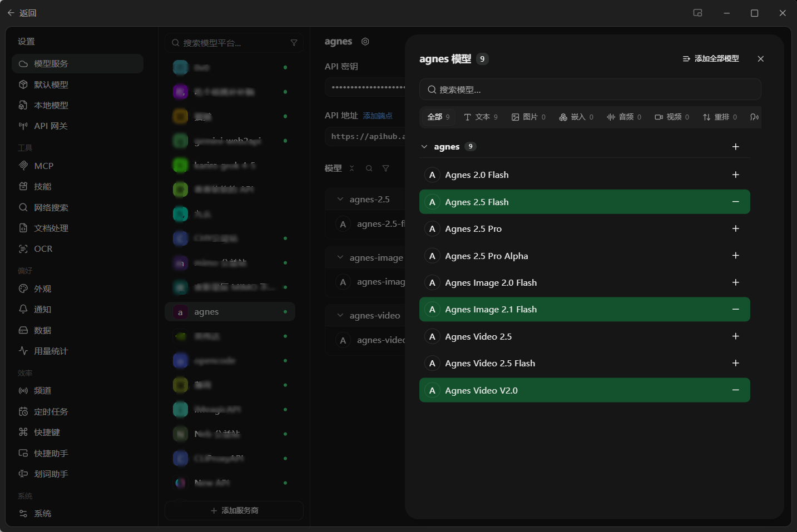Open agnes provider settings gear icon
The height and width of the screenshot is (532, 797).
click(x=365, y=42)
